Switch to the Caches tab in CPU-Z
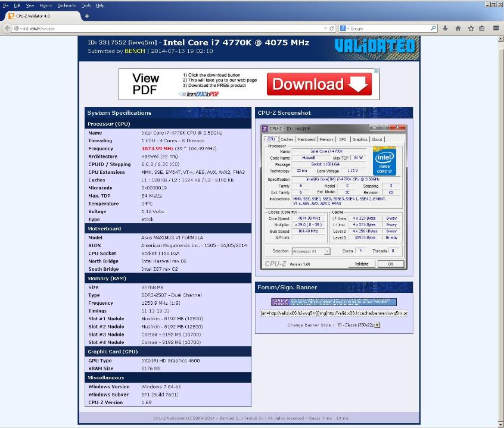504x428 pixels. click(x=287, y=139)
